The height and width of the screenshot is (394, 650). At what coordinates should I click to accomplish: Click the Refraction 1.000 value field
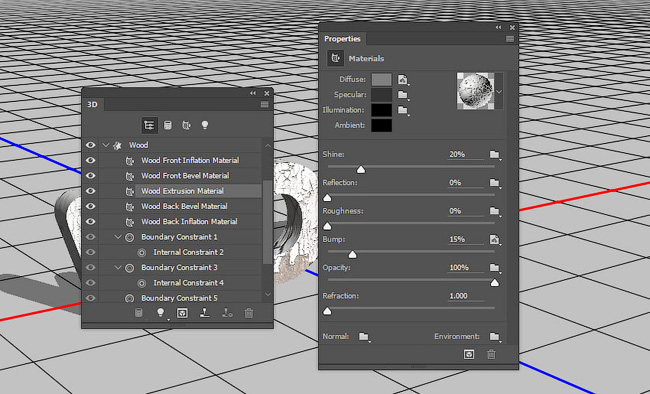pyautogui.click(x=466, y=296)
